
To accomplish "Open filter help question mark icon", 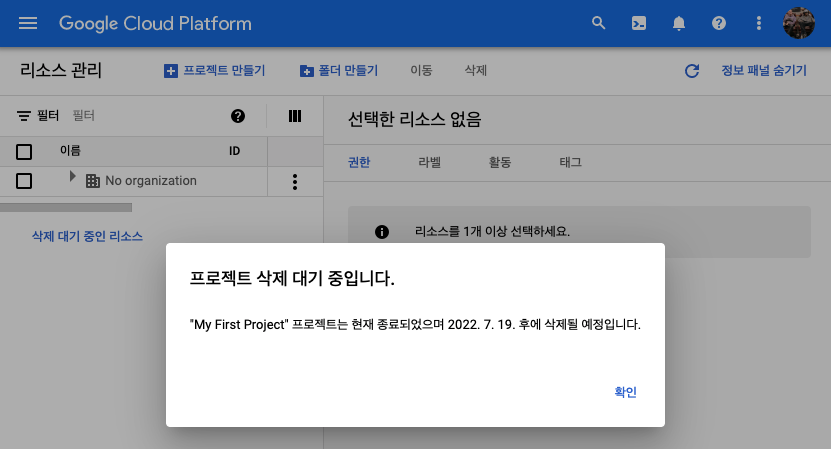I will pos(238,116).
